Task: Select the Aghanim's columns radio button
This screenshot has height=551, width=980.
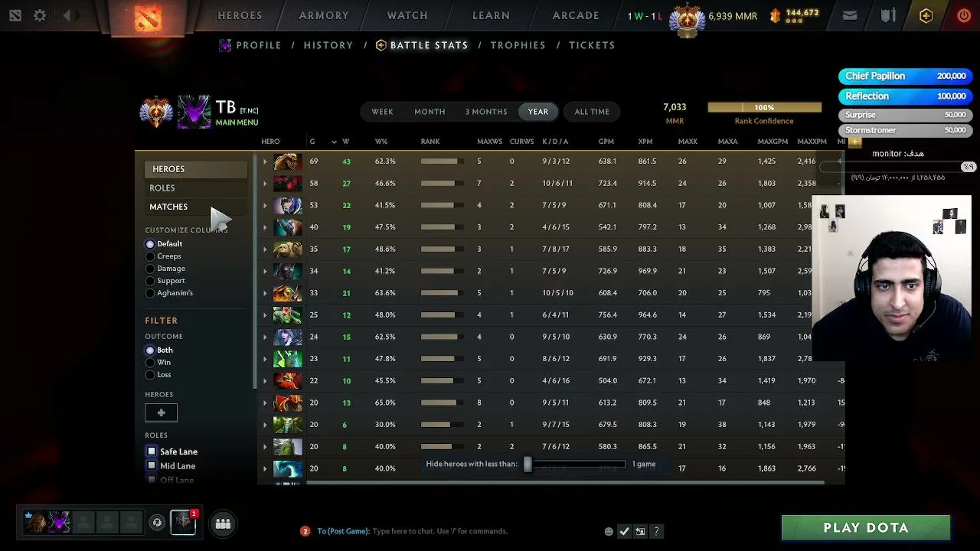Action: [150, 293]
